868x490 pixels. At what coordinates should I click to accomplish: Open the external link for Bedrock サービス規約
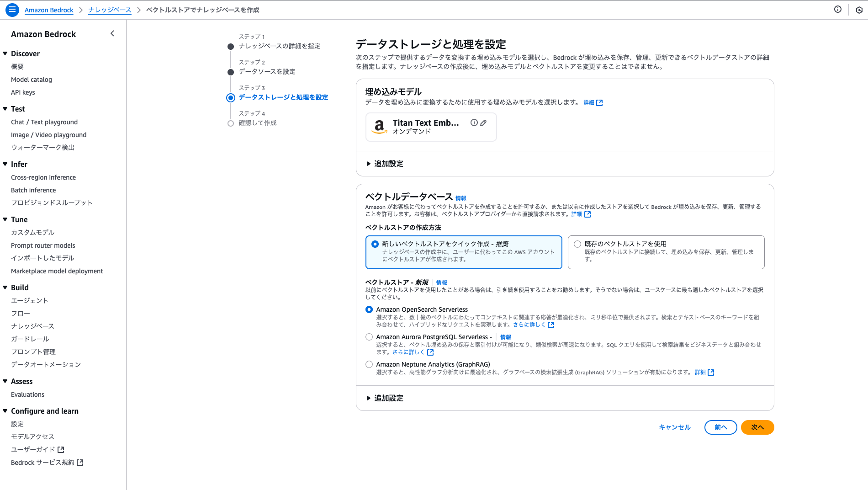tap(80, 462)
